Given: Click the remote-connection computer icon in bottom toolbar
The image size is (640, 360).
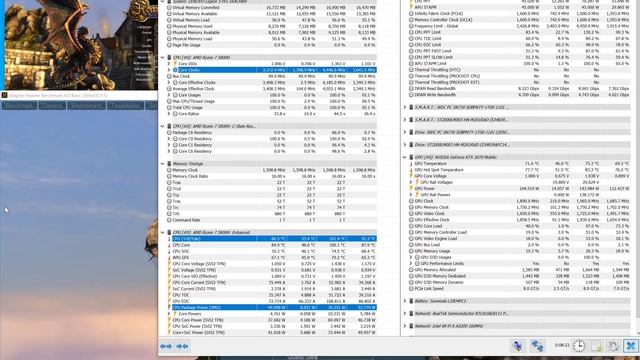Looking at the screenshot, I should coord(518,346).
